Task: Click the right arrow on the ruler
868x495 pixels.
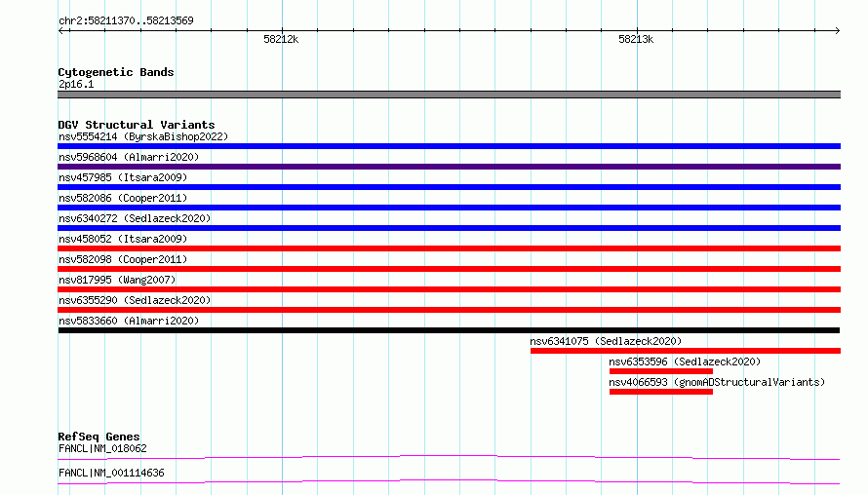Action: [x=837, y=30]
